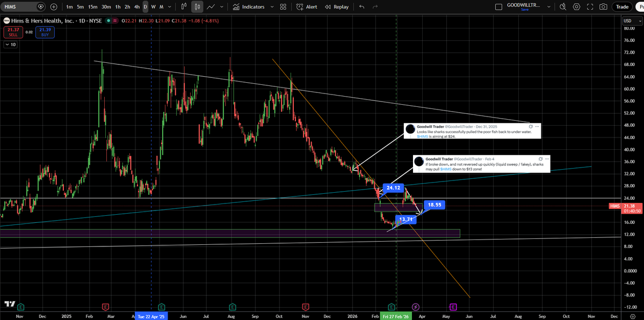644x320 pixels.
Task: Click green earnings E marker near May 2025
Action: pos(162,307)
